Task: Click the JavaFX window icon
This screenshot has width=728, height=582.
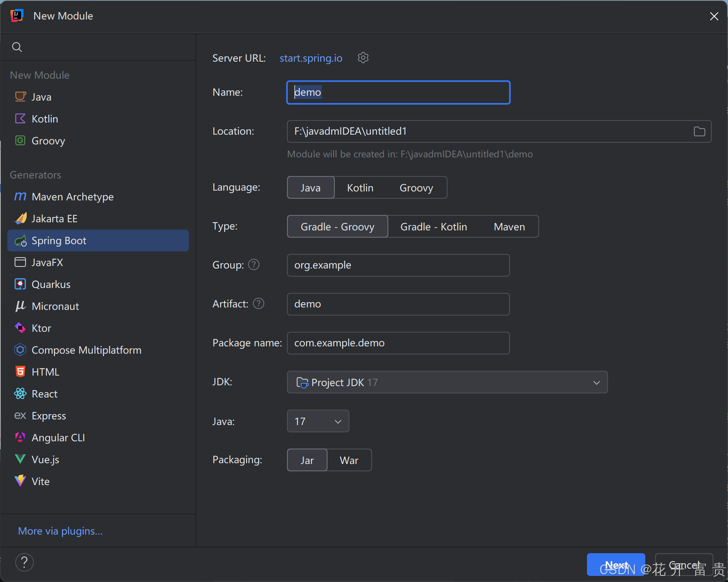Action: coord(20,262)
